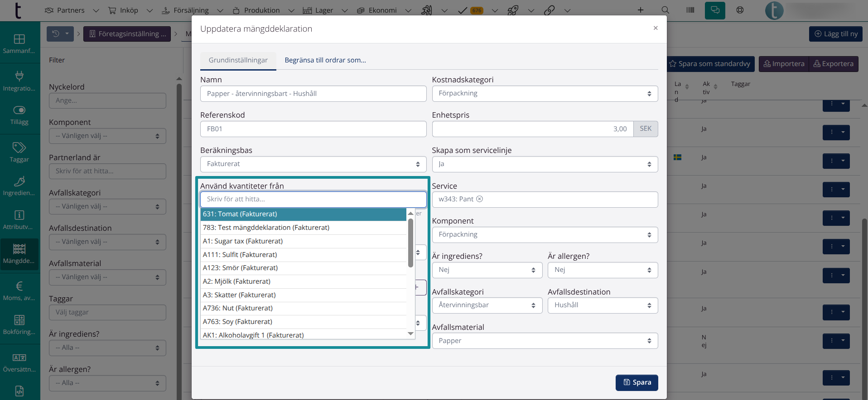Screen dimensions: 868x400
Task: Open Taggar tag icon in sidebar
Action: tap(19, 152)
